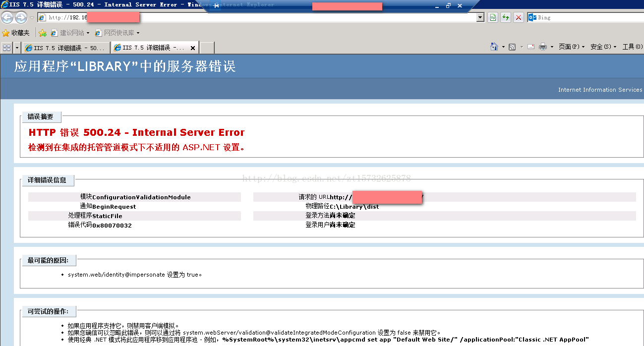Expand the Home button dropdown arrow
Screen dimensions: 644x346
(x=503, y=47)
